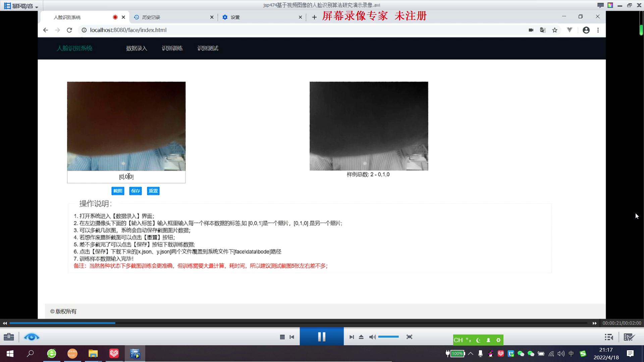Open a new browser tab
Image resolution: width=644 pixels, height=362 pixels.
click(x=314, y=17)
